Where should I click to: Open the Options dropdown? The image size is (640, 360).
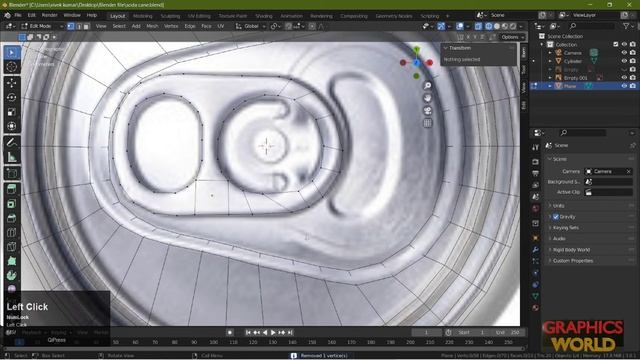(513, 37)
